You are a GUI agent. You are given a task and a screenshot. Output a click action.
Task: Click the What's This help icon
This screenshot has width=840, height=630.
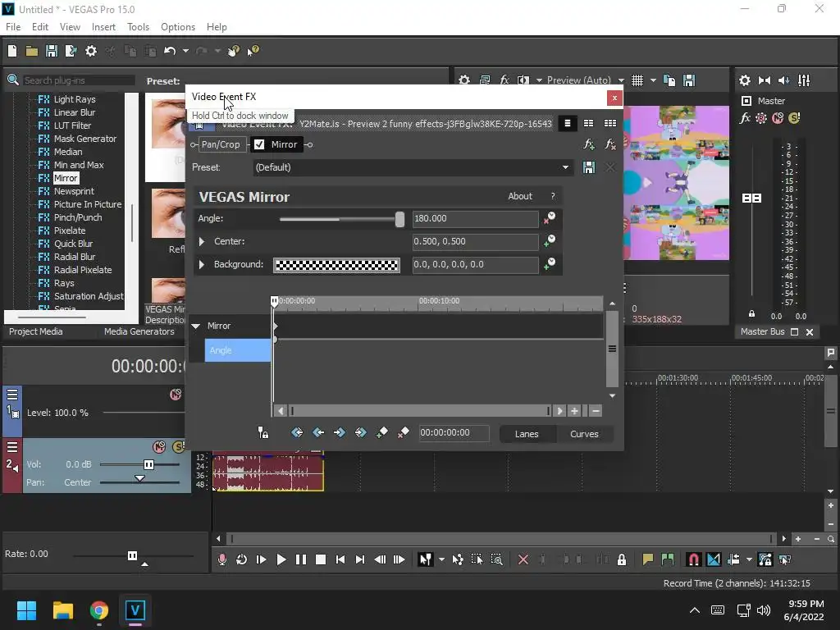tap(253, 51)
